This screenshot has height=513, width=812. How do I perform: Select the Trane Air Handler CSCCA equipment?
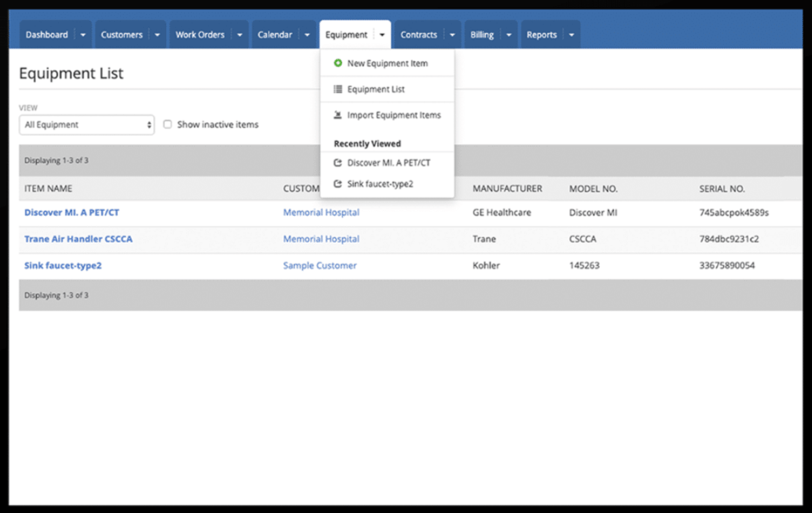point(78,239)
